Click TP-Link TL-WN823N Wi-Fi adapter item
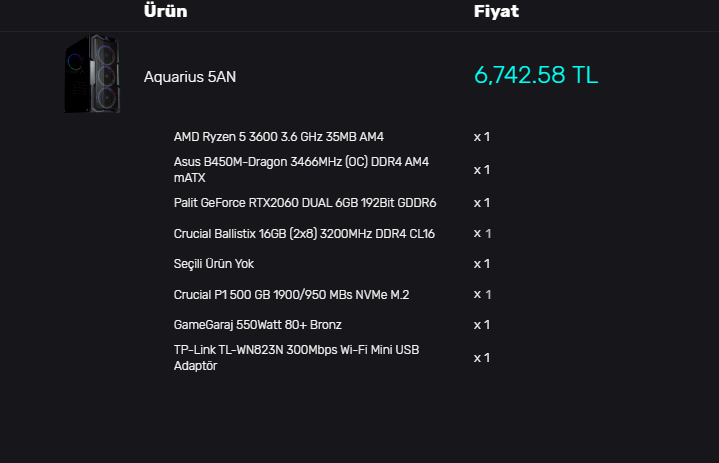This screenshot has width=719, height=463. (x=296, y=358)
